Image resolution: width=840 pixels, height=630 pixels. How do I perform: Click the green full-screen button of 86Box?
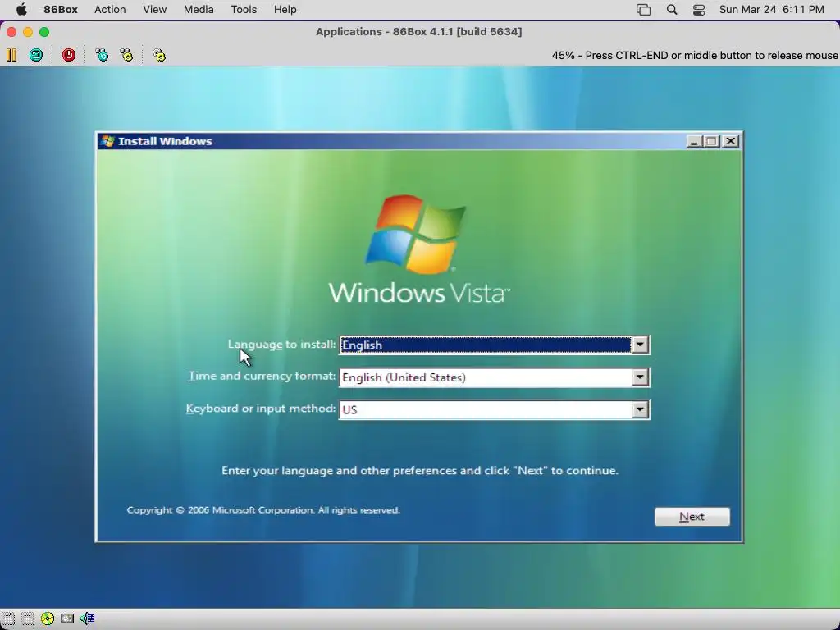pos(44,32)
